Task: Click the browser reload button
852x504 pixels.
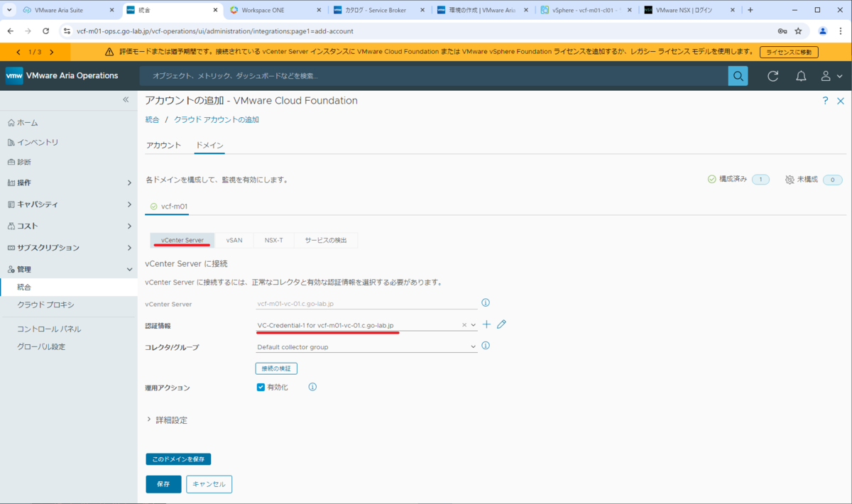Action: pos(46,31)
